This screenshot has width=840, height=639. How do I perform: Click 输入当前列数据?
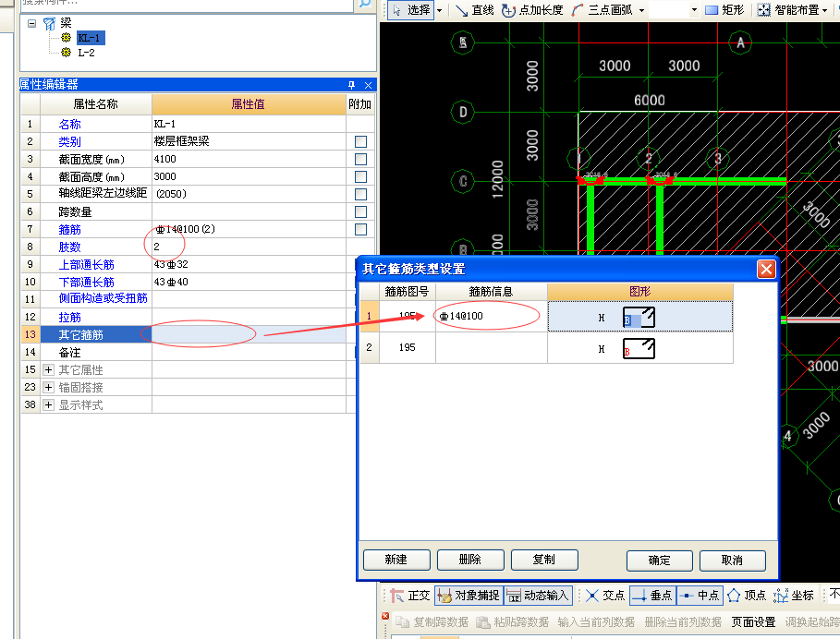596,622
